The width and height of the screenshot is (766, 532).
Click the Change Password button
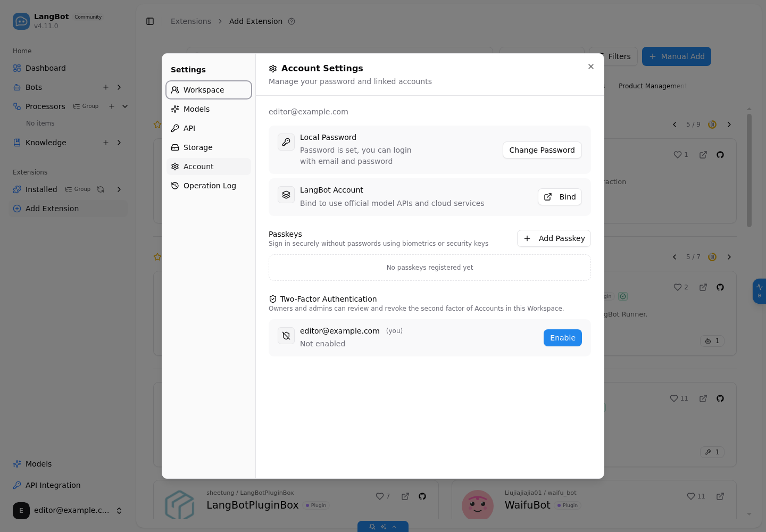click(542, 150)
